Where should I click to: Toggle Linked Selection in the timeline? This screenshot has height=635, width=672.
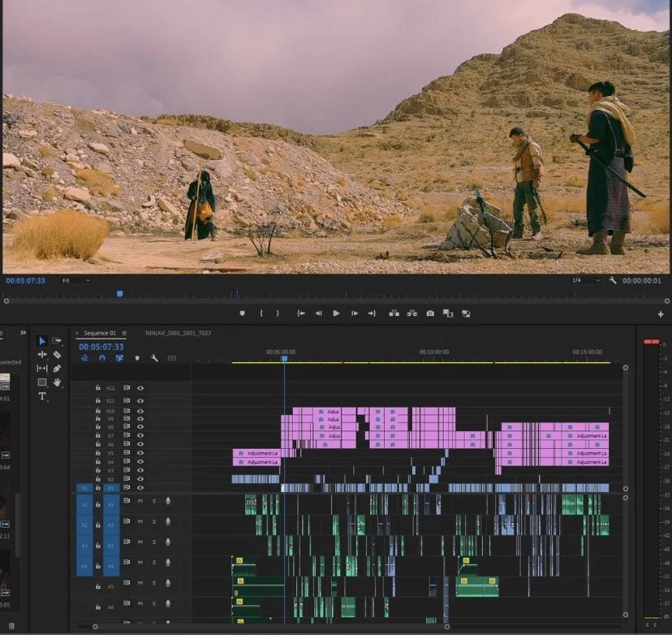[119, 358]
